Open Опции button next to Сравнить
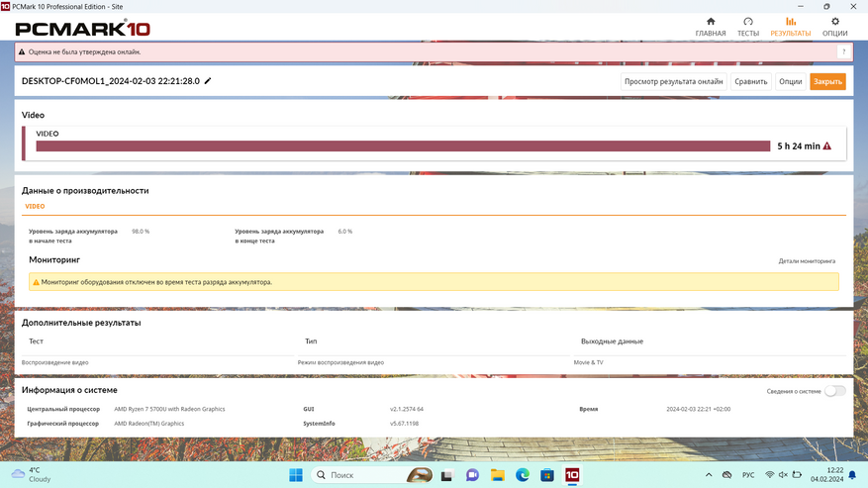The width and height of the screenshot is (868, 488). tap(791, 81)
